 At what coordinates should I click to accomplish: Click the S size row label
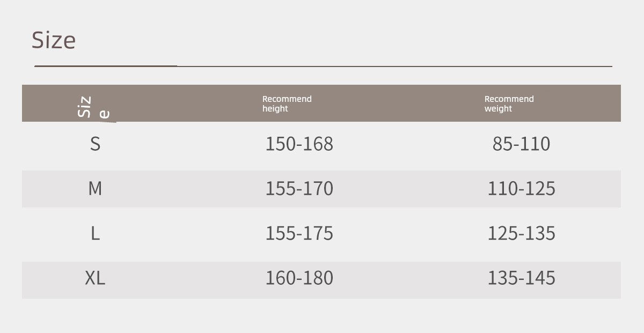95,144
